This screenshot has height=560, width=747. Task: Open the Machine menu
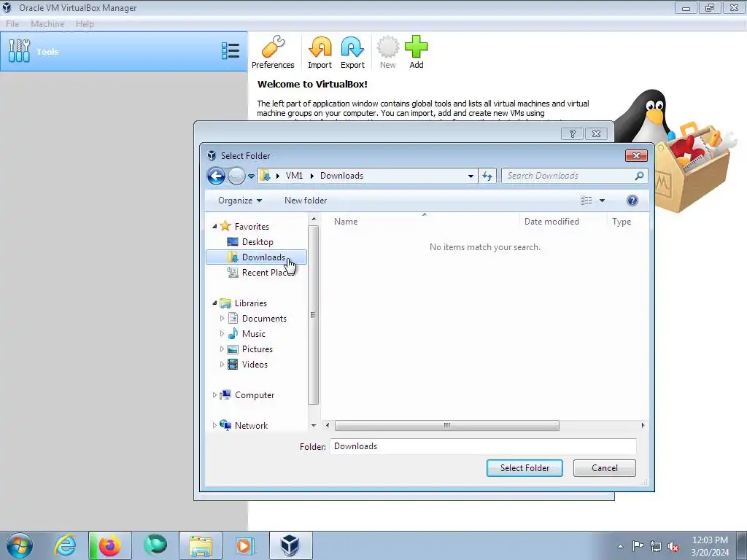tap(47, 24)
